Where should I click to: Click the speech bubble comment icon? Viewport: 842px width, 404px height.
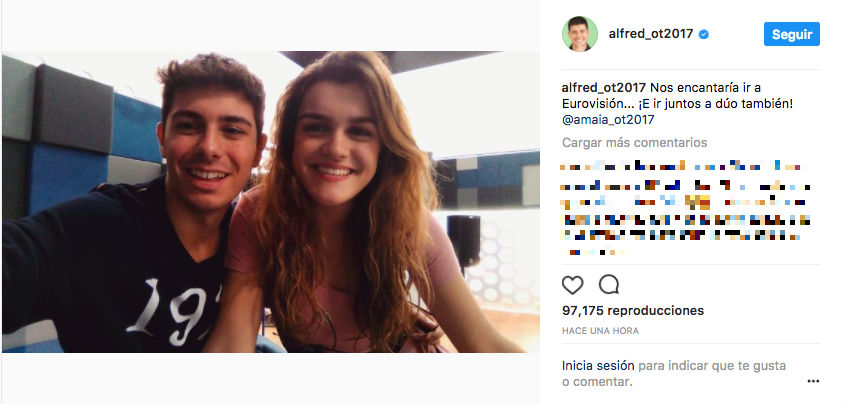[x=608, y=284]
